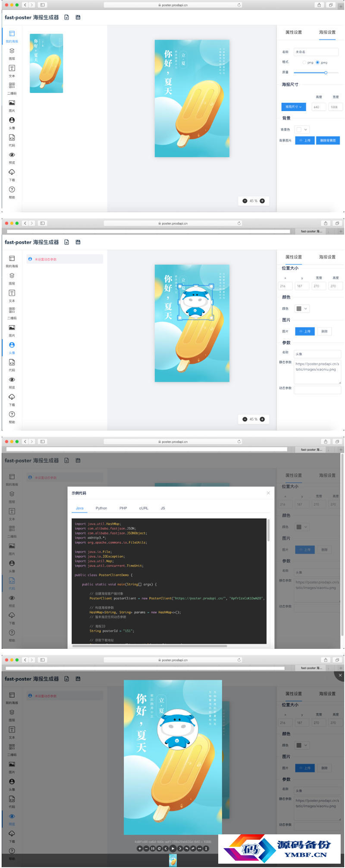Viewport: 345px width, 868px height.
Task: Click zoom-in plus in preview toolbar
Action: pos(140,849)
